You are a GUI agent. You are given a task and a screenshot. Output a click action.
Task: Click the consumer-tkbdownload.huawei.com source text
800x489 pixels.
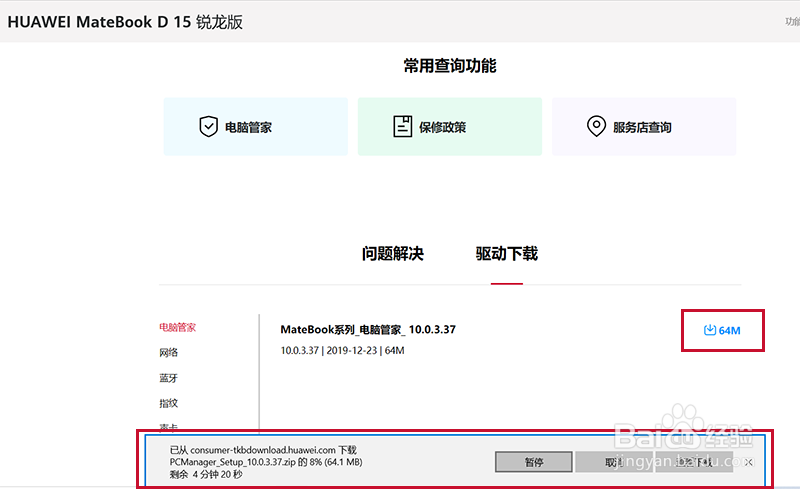tap(263, 450)
